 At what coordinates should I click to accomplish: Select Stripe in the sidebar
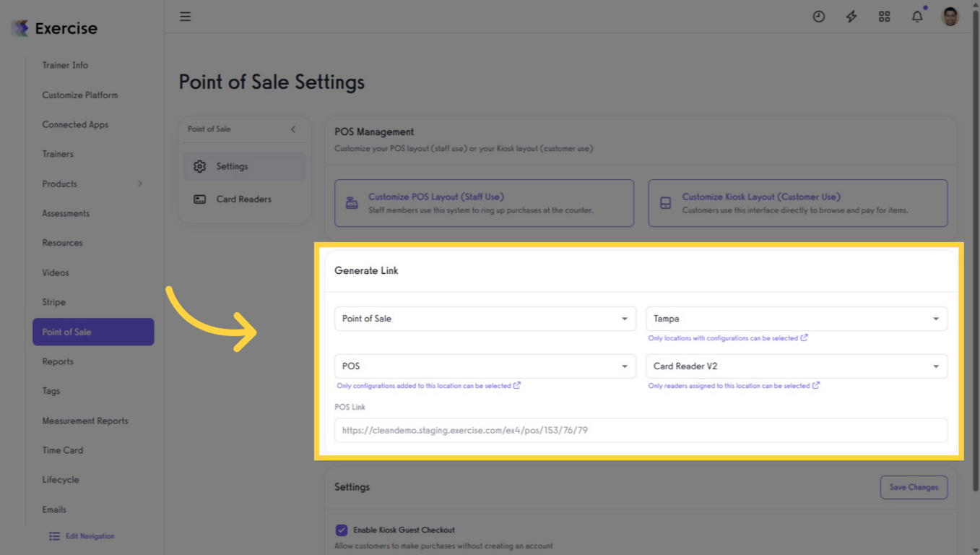coord(53,302)
